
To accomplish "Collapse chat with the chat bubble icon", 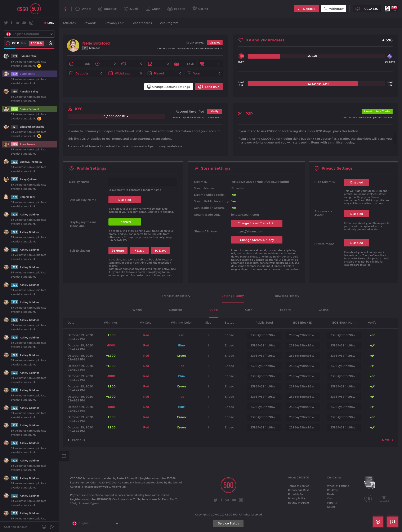I will (x=64, y=456).
